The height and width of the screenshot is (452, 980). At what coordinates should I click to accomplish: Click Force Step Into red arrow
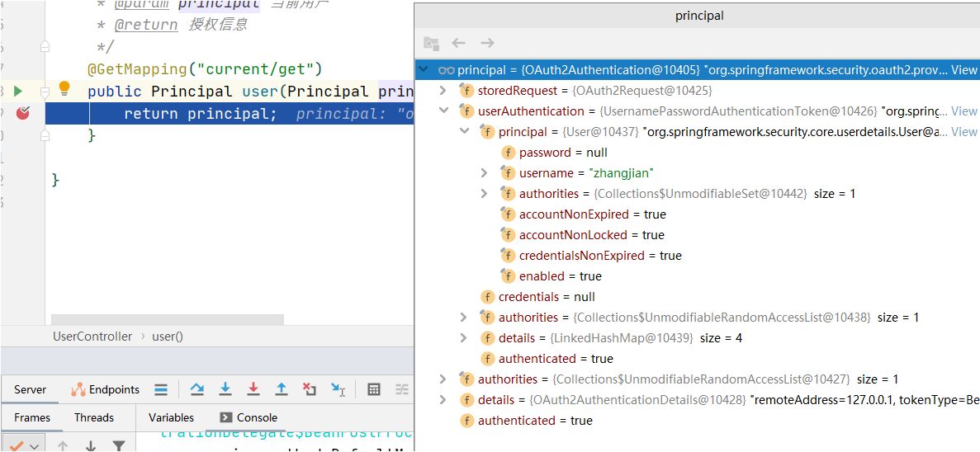coord(253,389)
